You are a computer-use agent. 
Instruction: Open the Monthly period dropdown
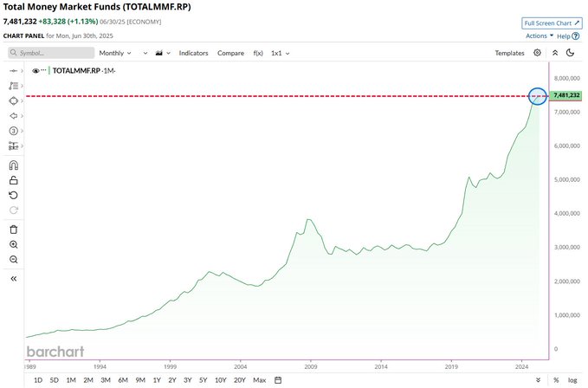115,53
